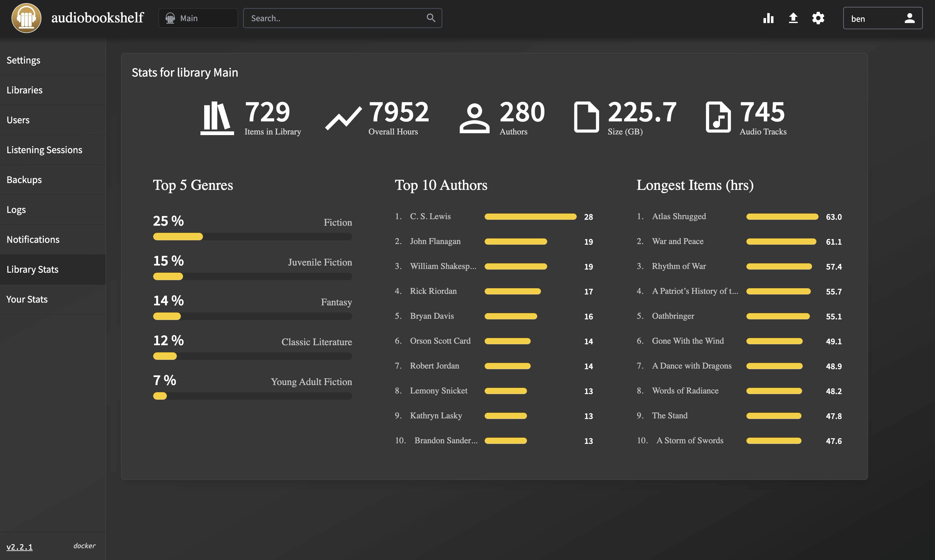
Task: Click the 7952 Overall Hours value
Action: (398, 112)
